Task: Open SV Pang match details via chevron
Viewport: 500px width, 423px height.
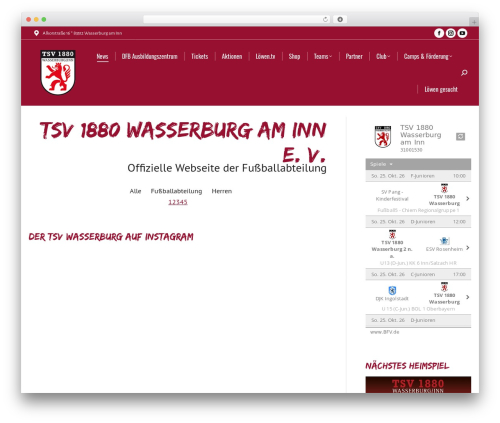Action: [x=468, y=199]
